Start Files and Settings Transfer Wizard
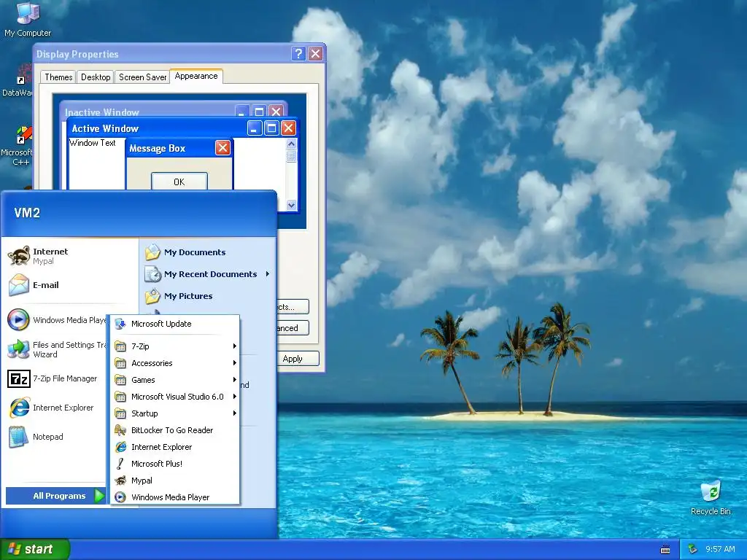The width and height of the screenshot is (747, 560). [x=56, y=349]
